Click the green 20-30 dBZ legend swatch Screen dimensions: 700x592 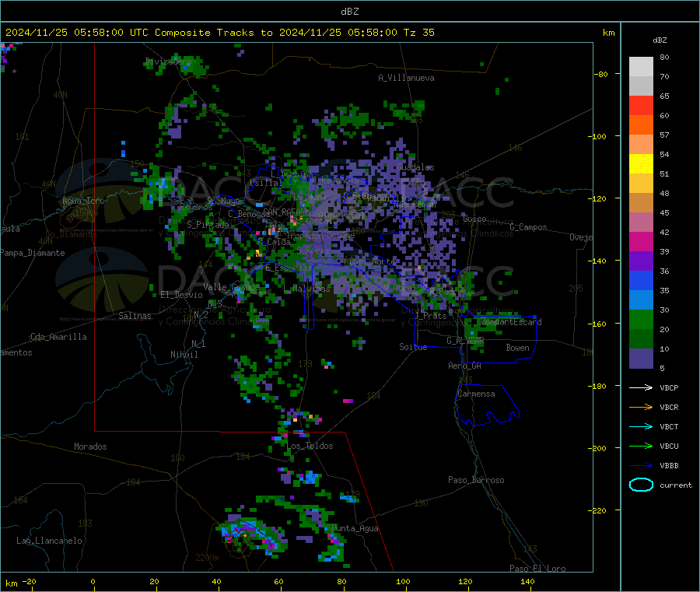641,319
